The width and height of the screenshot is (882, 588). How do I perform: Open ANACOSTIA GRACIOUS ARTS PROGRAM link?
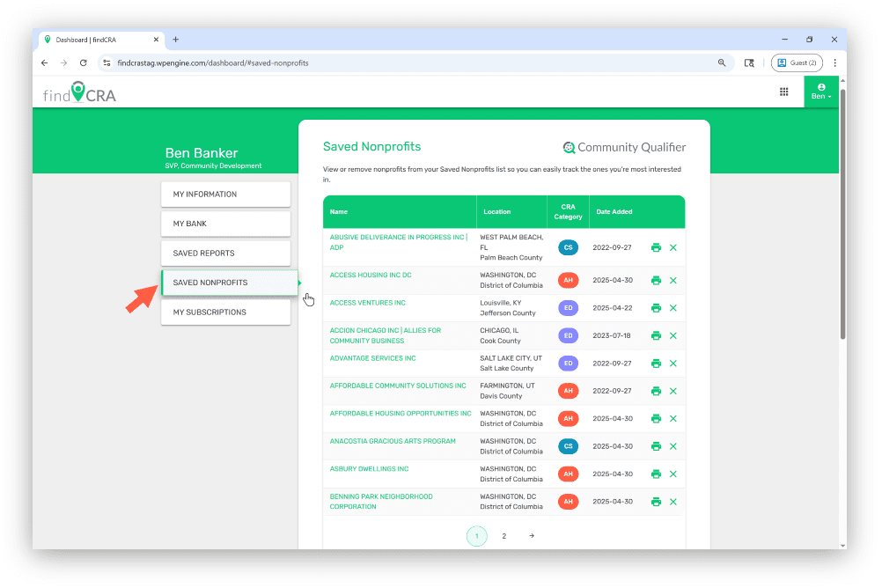[x=393, y=441]
